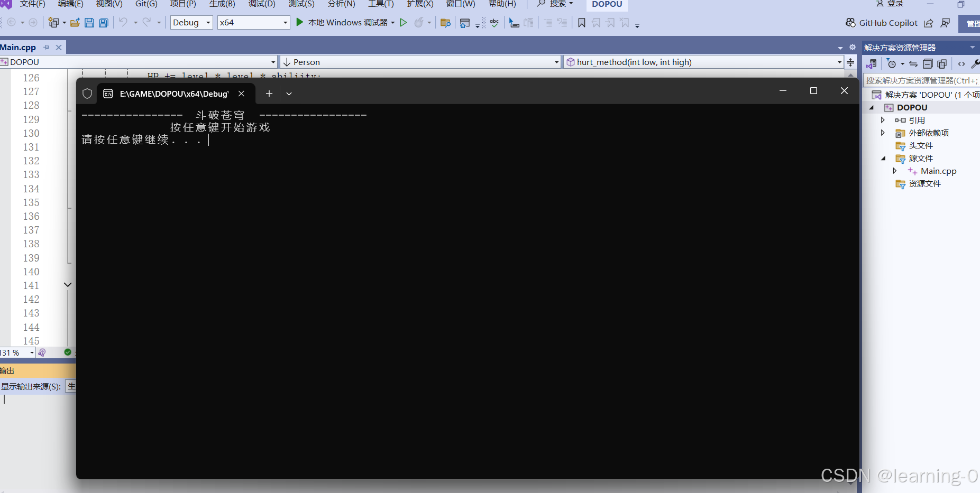Save all files (stacked disks icon)
The image size is (980, 493).
click(104, 22)
